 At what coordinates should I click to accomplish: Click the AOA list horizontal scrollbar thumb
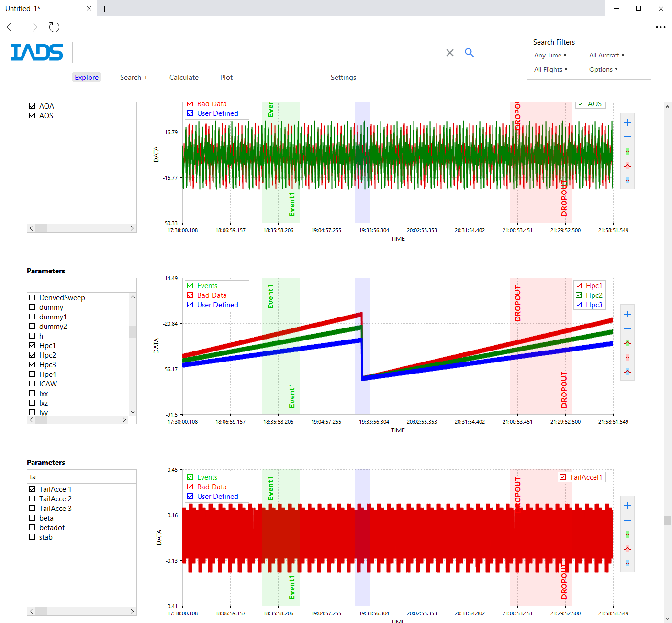pyautogui.click(x=42, y=228)
